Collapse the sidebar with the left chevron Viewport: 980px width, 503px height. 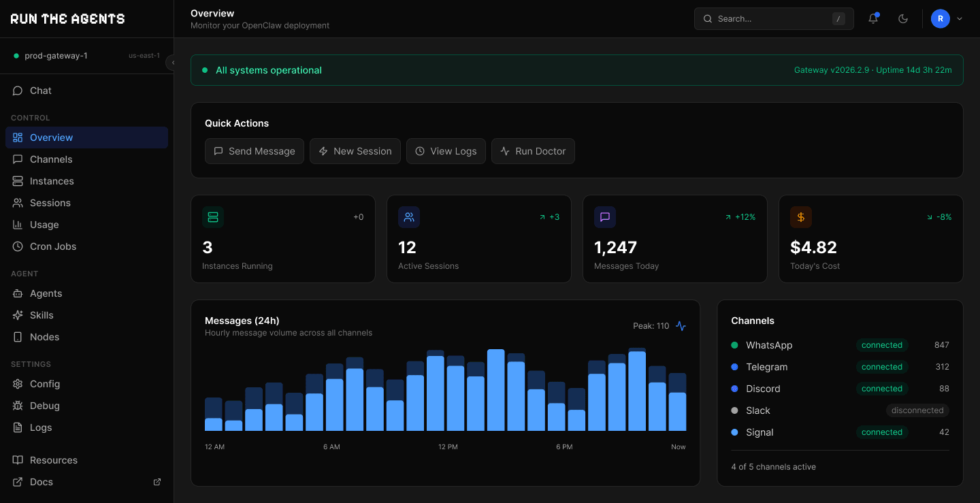pyautogui.click(x=173, y=62)
